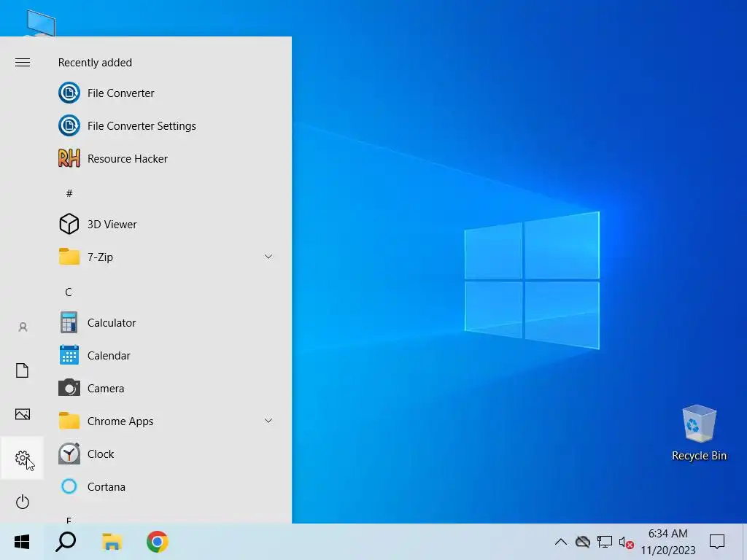This screenshot has height=560, width=747.
Task: Click the 'File Converter Settings' label
Action: (142, 125)
